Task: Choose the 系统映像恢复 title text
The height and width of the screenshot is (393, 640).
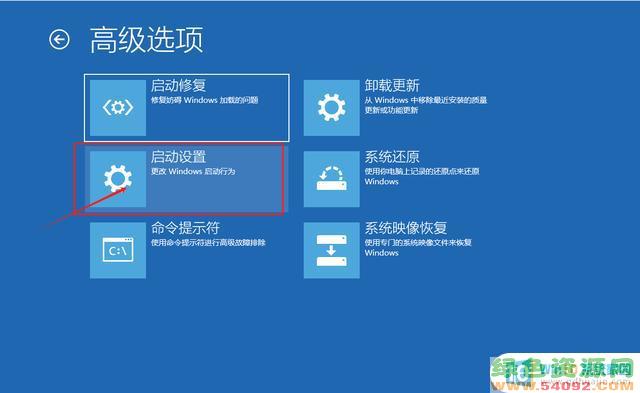Action: pyautogui.click(x=406, y=228)
